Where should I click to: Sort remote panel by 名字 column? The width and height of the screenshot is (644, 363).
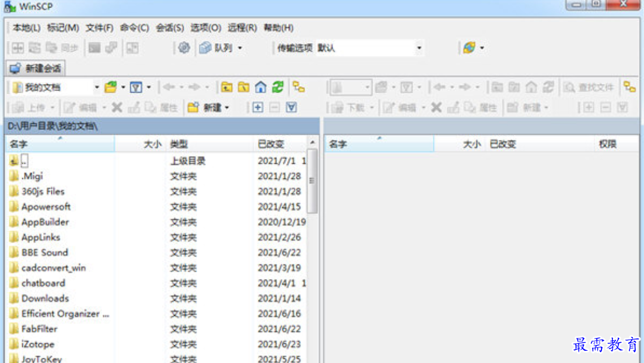[380, 144]
